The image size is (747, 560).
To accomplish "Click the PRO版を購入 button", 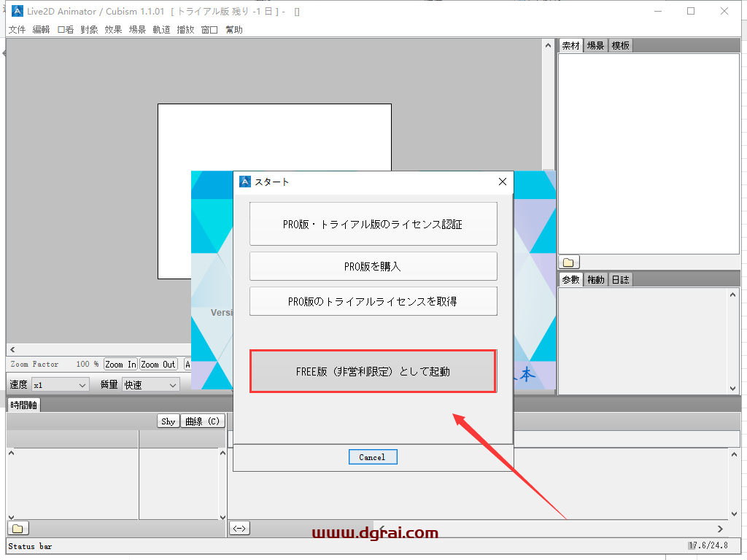I will (x=373, y=266).
